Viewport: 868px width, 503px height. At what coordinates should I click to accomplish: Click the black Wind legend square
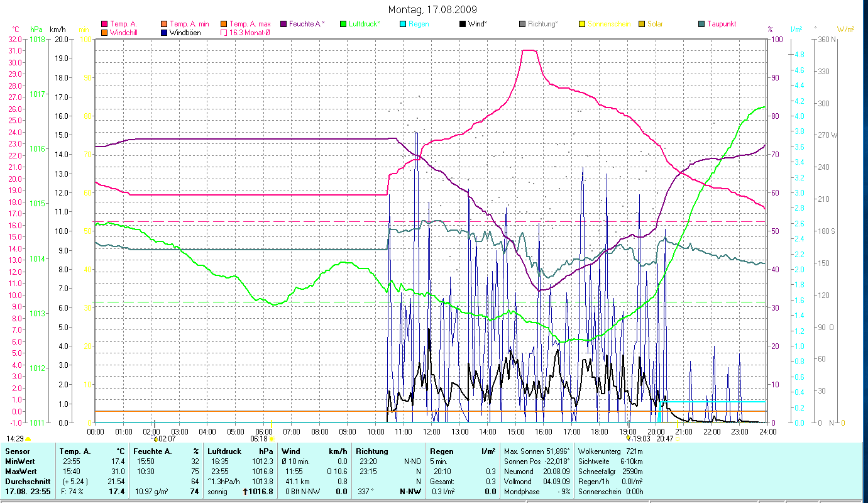tap(463, 24)
